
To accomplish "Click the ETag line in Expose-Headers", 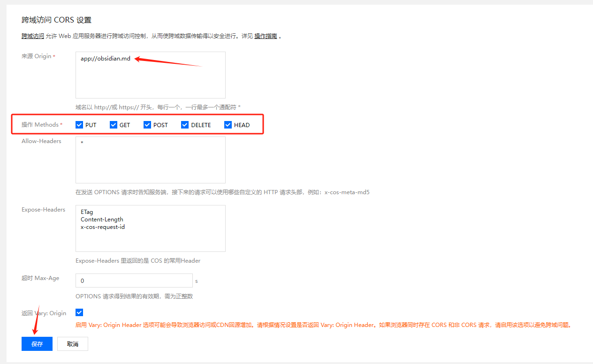I will [86, 212].
